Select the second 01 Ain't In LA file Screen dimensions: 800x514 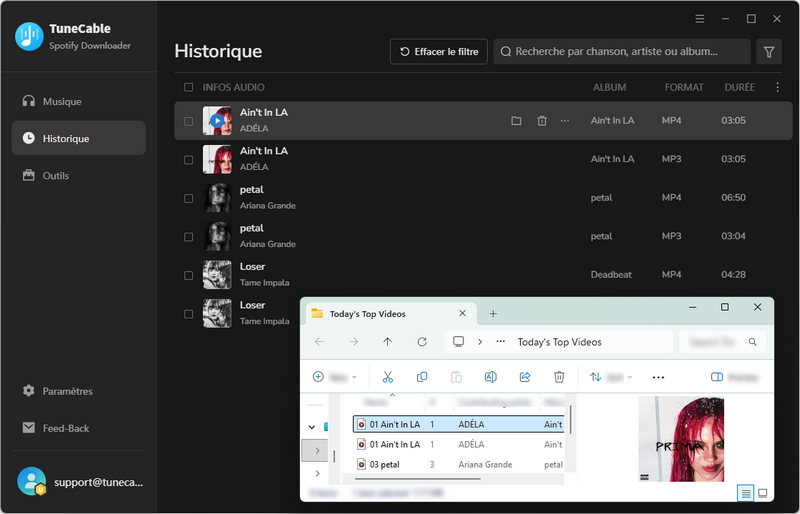tap(459, 445)
